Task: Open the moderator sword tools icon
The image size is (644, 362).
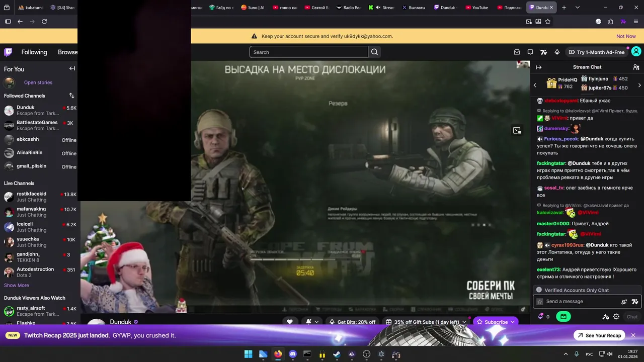Action: (606, 317)
